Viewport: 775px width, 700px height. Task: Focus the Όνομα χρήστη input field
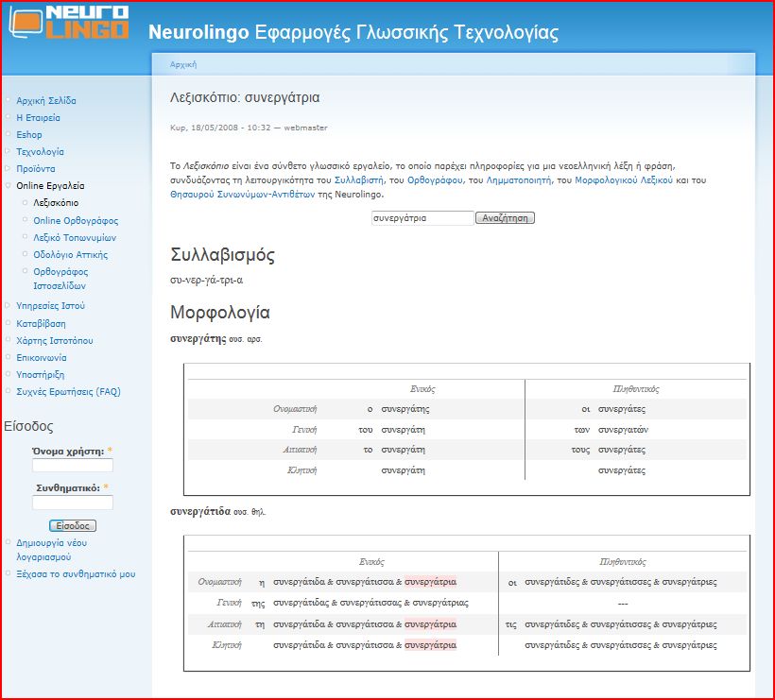coord(73,466)
